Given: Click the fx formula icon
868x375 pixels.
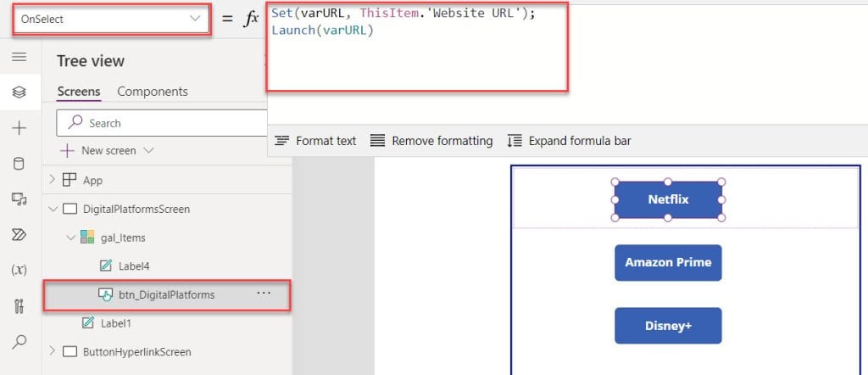Looking at the screenshot, I should coord(251,19).
